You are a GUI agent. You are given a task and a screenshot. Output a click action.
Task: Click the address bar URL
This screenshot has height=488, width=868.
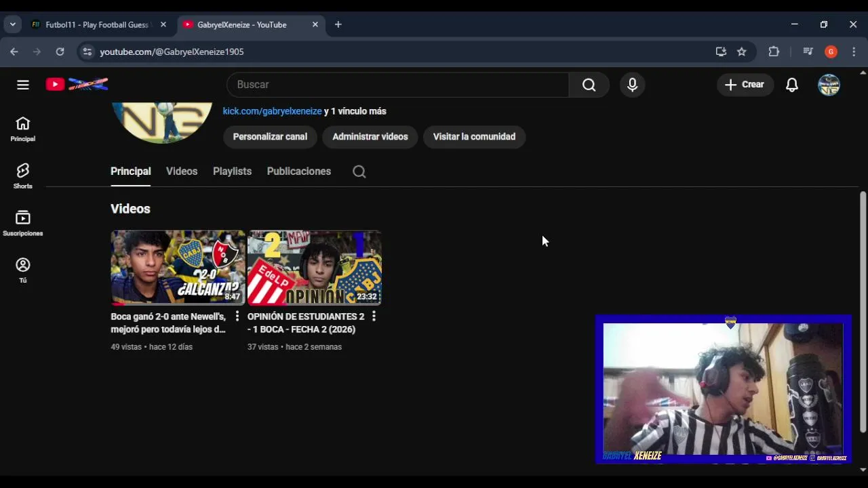(172, 52)
